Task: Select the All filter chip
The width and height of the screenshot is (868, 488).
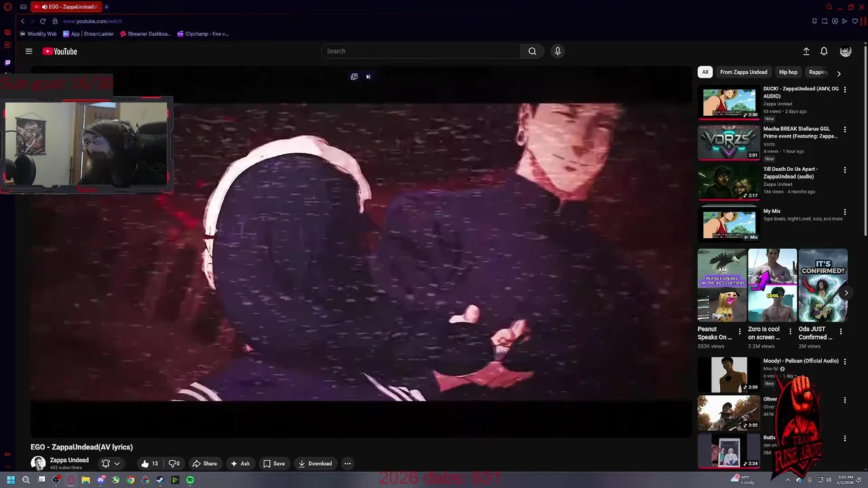Action: pos(705,72)
